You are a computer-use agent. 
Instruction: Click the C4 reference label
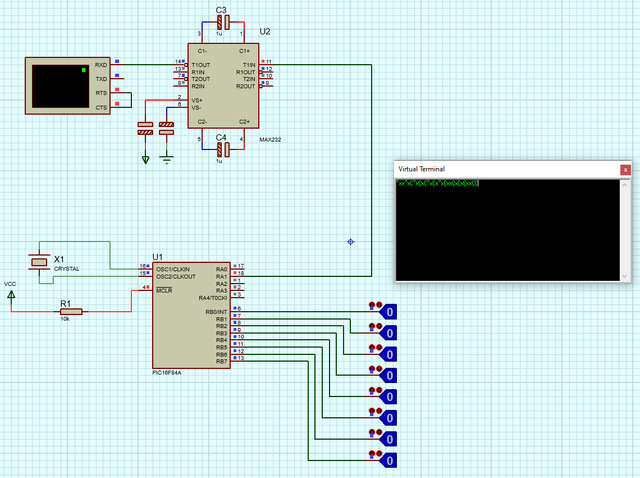221,137
